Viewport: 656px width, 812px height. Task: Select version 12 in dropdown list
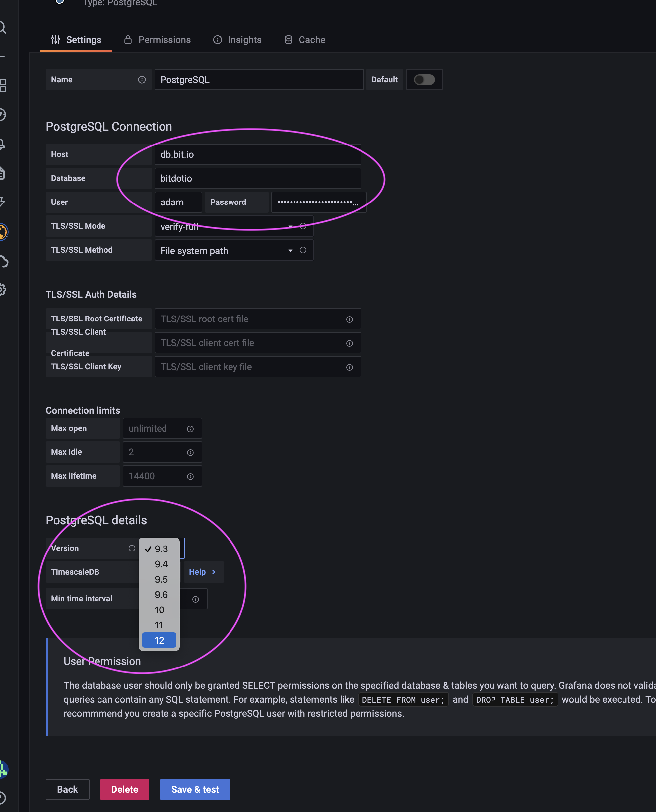click(159, 640)
